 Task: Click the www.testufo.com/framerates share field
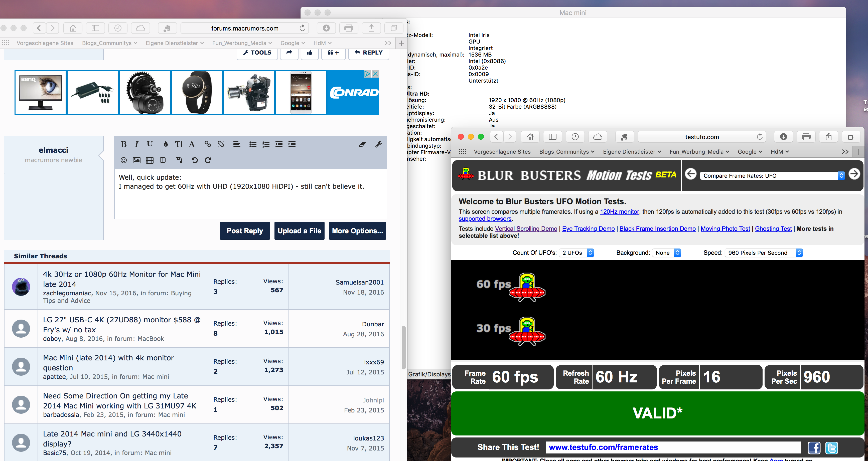[673, 447]
